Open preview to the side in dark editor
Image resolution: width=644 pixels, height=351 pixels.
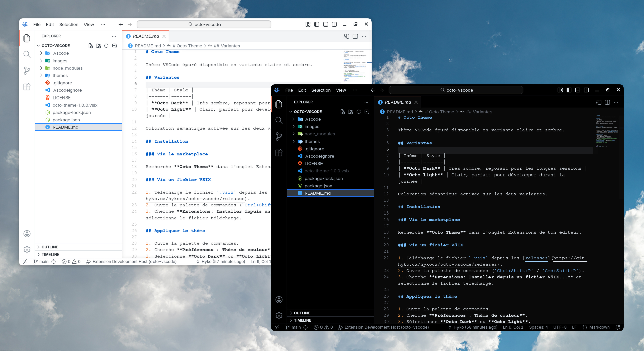[598, 102]
